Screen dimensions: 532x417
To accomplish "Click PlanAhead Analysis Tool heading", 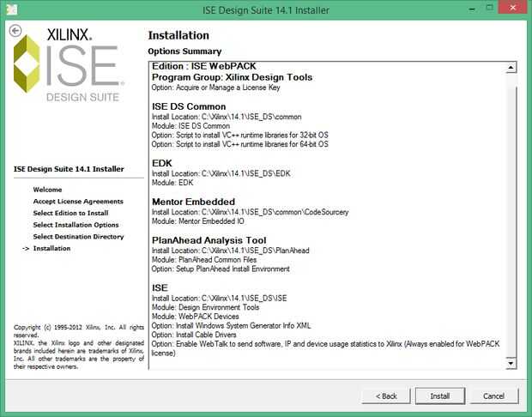I will (x=209, y=240).
